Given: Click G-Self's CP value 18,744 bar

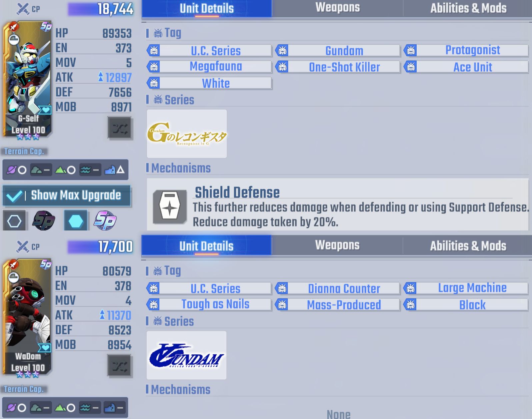Looking at the screenshot, I should 101,9.
